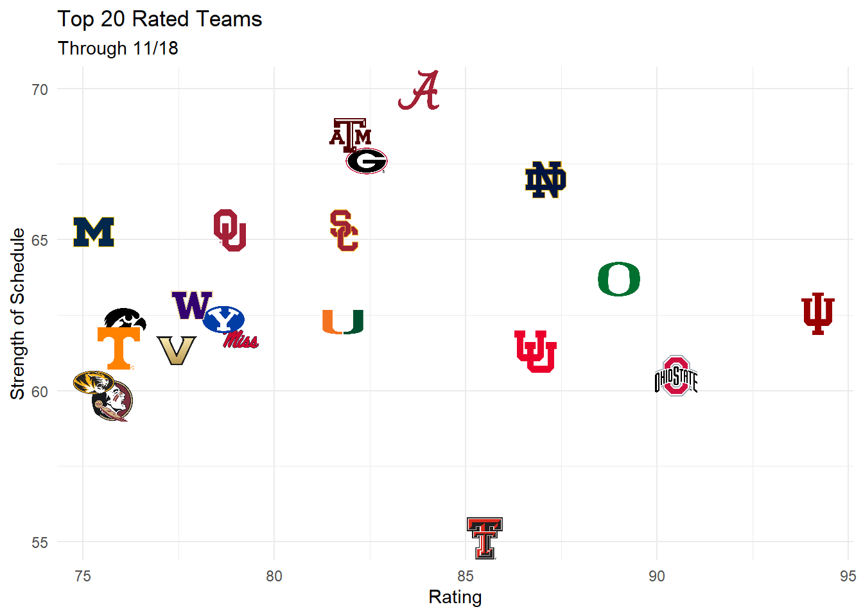The image size is (863, 616).
Task: Select the Texas A&M logo
Action: [x=350, y=133]
